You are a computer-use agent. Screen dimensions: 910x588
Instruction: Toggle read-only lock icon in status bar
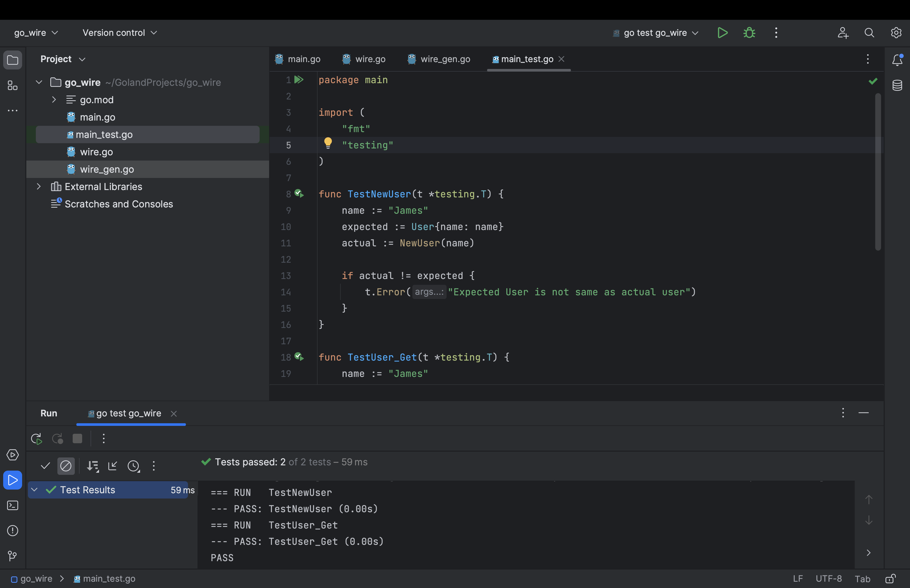[x=890, y=579]
